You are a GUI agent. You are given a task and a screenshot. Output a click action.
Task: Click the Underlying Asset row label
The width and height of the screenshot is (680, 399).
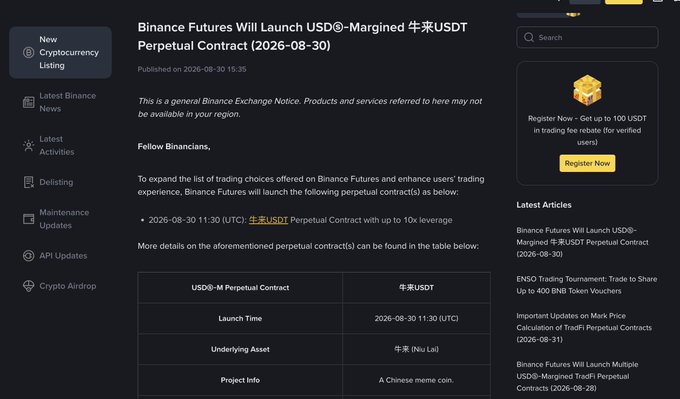pos(240,349)
